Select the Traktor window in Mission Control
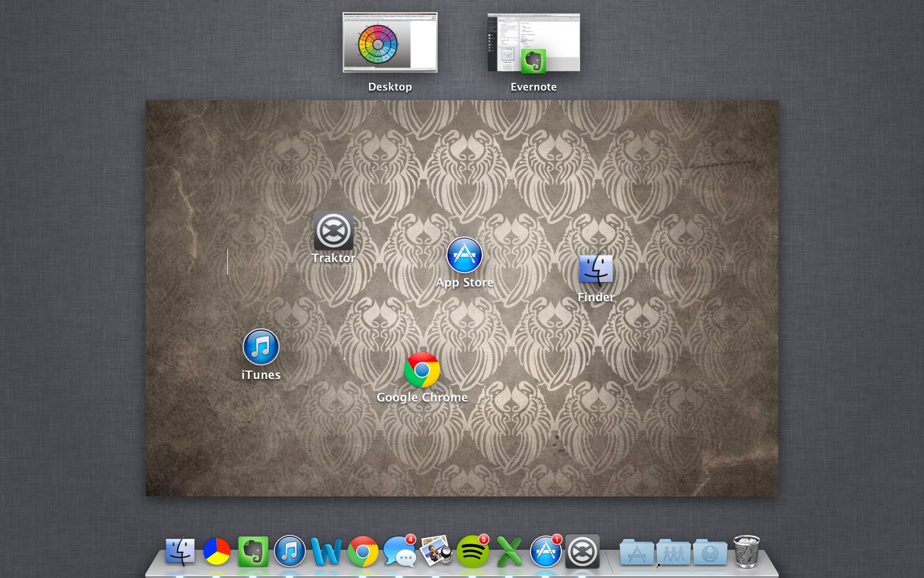The height and width of the screenshot is (578, 924). click(x=334, y=231)
